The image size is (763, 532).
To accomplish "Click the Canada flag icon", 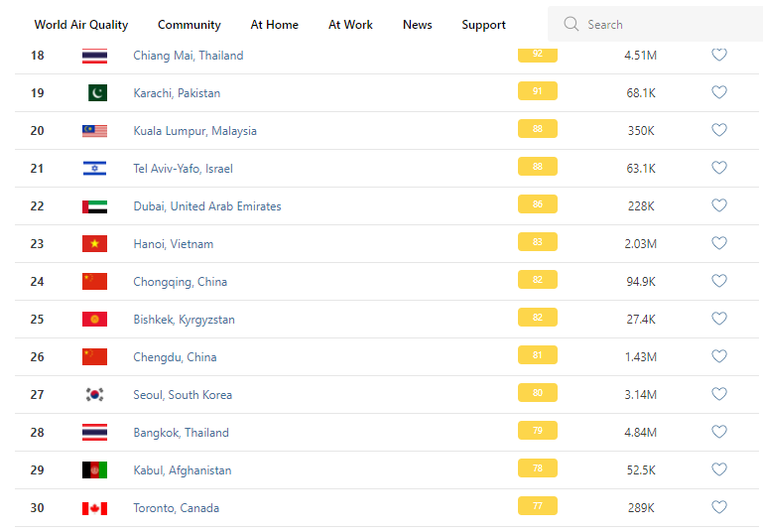I will coord(94,508).
